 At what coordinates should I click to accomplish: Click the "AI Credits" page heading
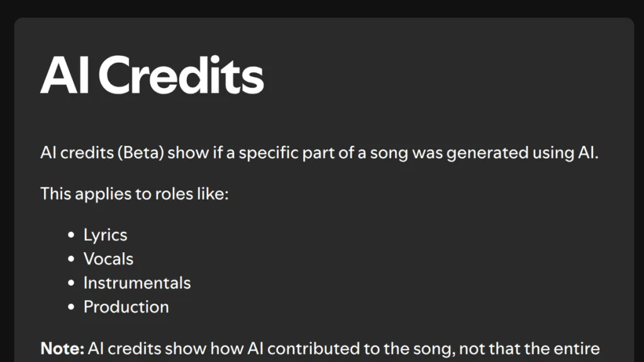tap(152, 76)
